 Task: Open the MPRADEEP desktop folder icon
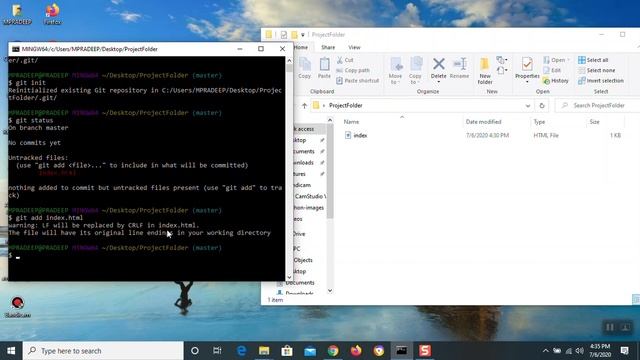tap(17, 13)
